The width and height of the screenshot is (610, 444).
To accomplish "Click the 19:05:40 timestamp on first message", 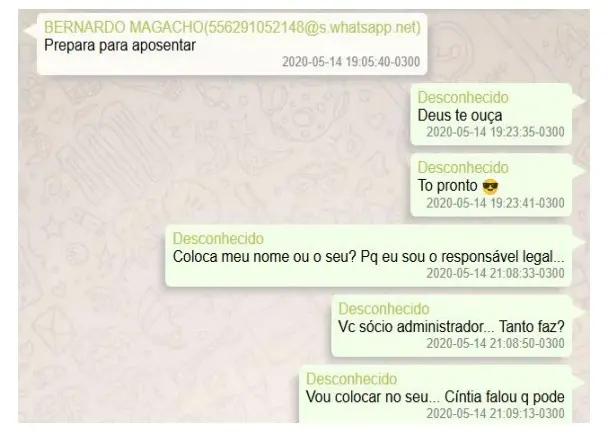I will click(351, 62).
